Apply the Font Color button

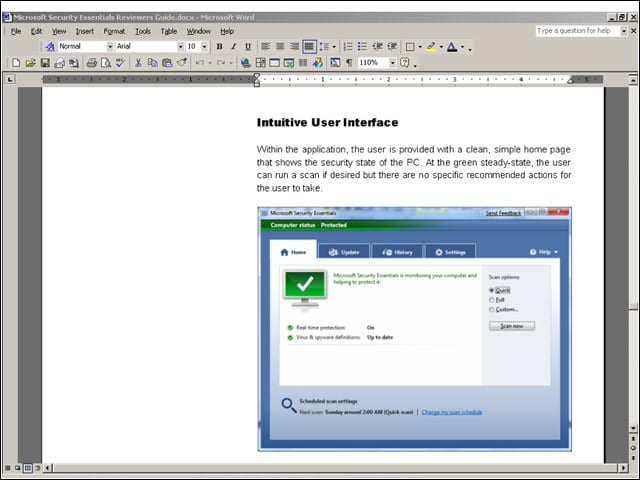452,47
